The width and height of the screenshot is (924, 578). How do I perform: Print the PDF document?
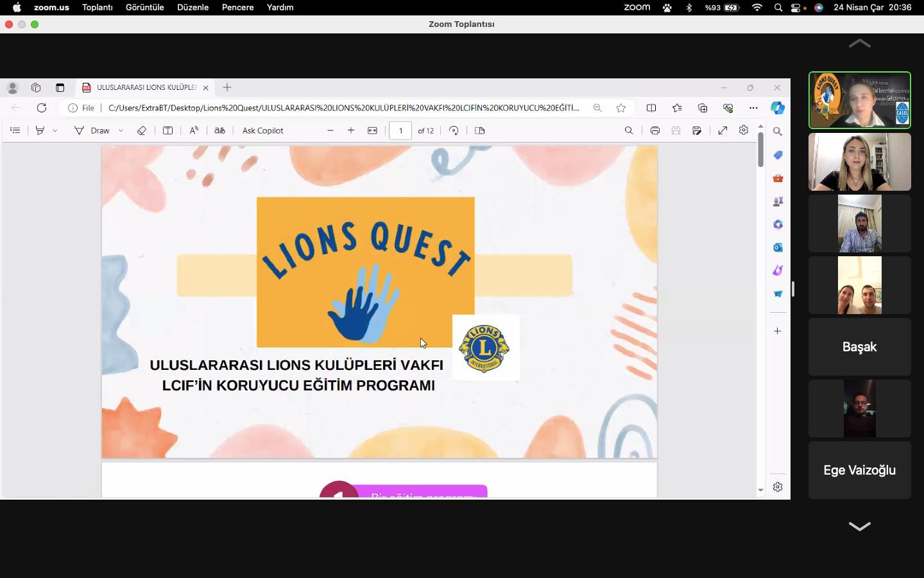click(655, 130)
